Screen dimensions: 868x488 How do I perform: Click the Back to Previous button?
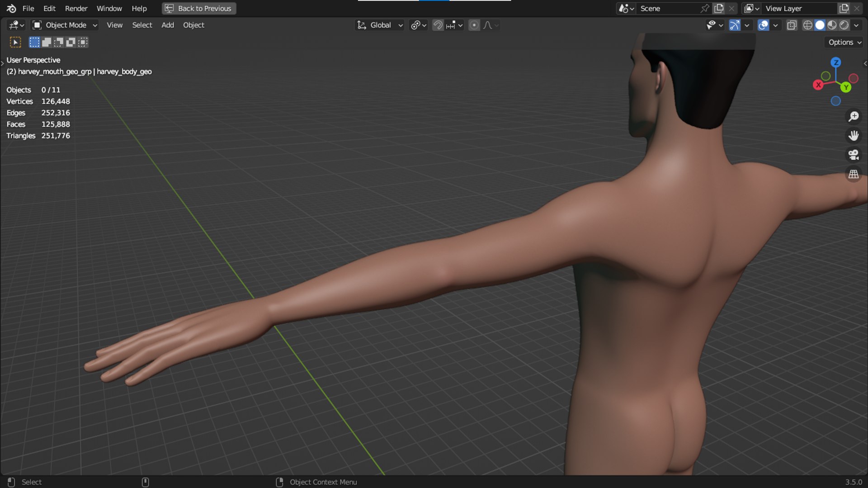[199, 8]
